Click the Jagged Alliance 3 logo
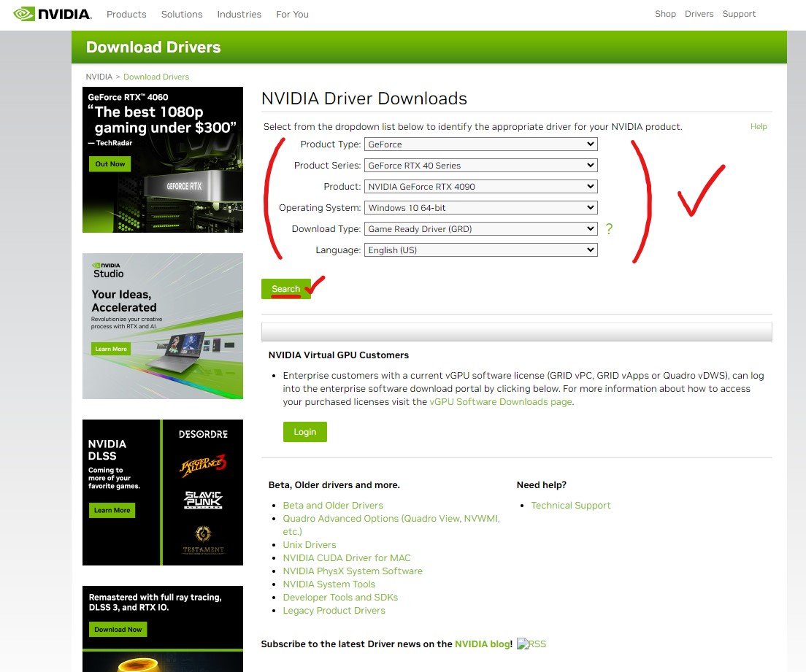 [203, 465]
